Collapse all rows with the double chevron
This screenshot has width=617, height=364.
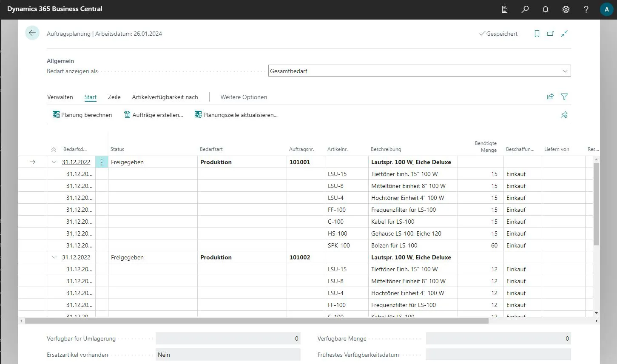coord(54,150)
